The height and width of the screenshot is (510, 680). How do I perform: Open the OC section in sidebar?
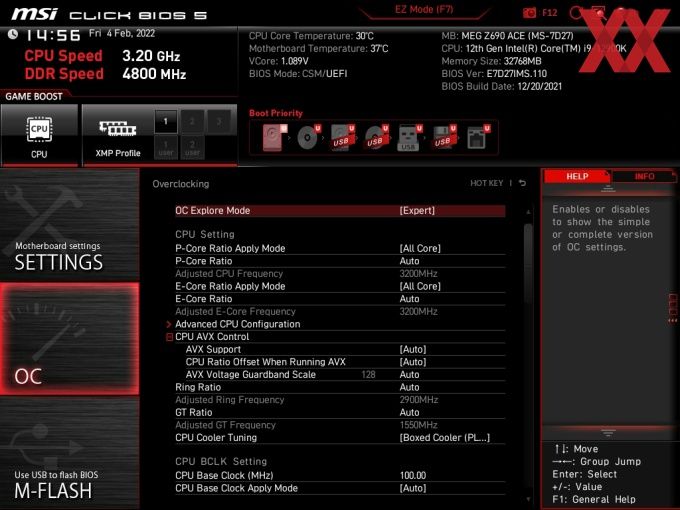pyautogui.click(x=69, y=339)
